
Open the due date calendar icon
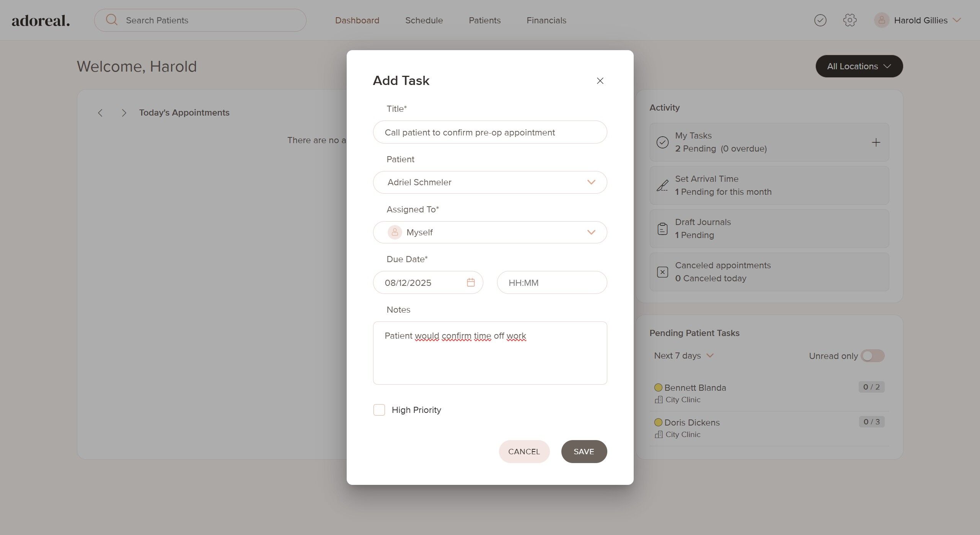471,282
